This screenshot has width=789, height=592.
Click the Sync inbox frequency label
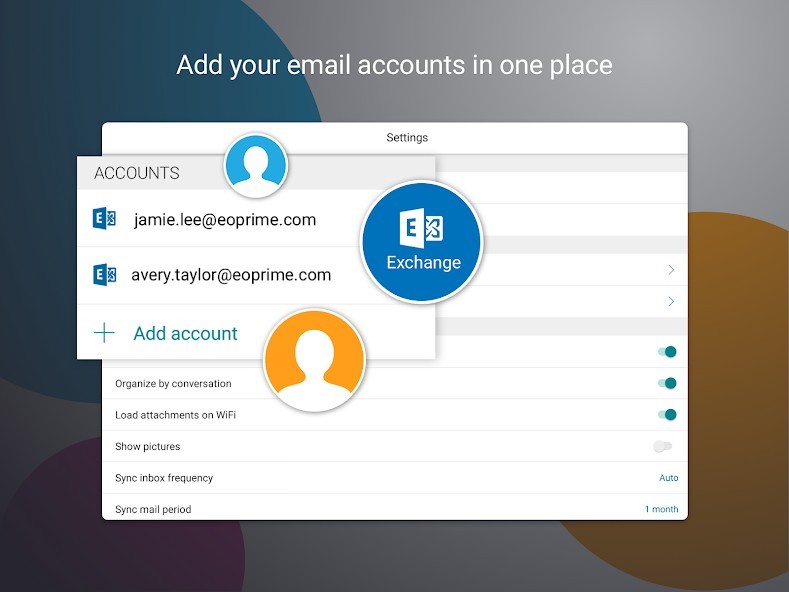point(164,478)
